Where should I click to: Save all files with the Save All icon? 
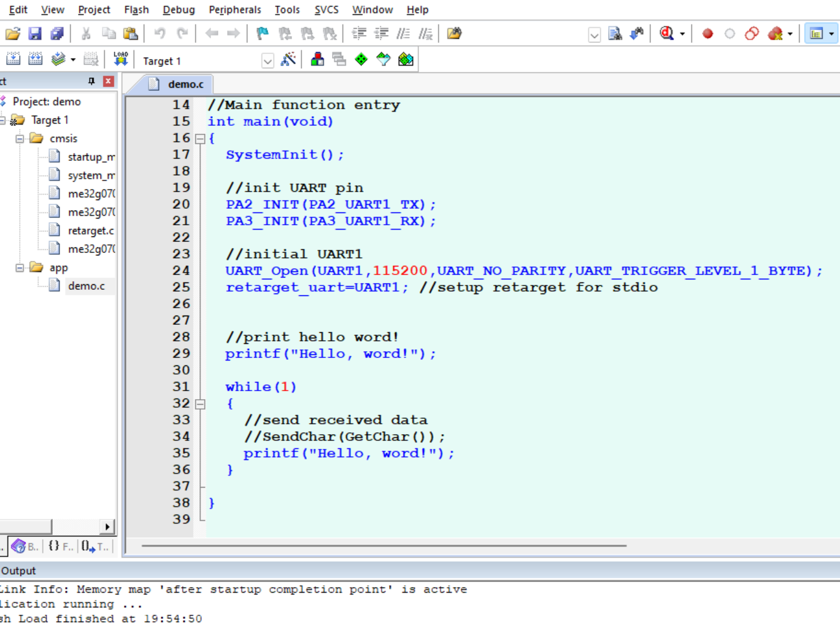tap(57, 34)
